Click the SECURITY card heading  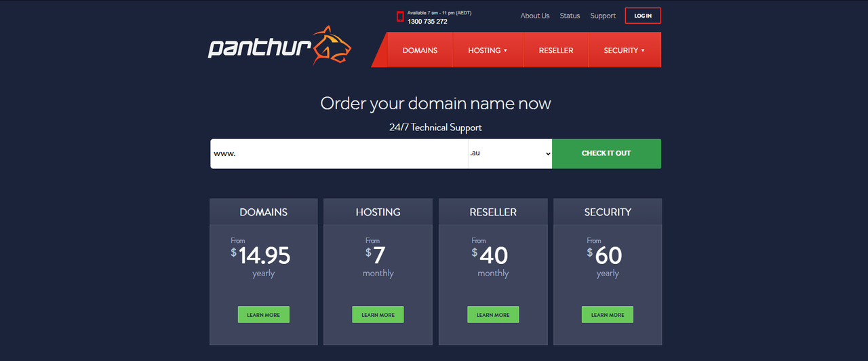pos(608,212)
